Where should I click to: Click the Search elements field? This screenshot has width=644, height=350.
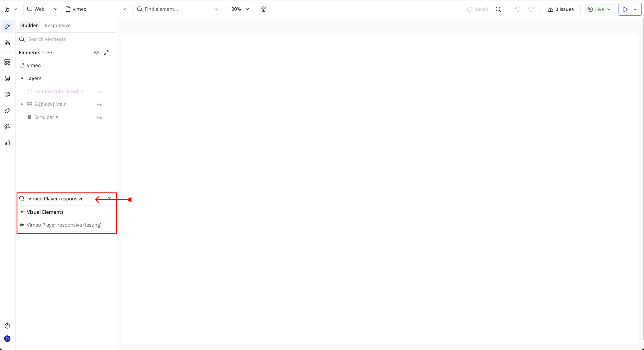coord(68,39)
